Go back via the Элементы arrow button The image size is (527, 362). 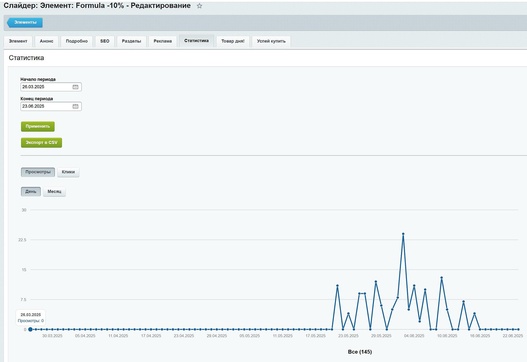(25, 23)
